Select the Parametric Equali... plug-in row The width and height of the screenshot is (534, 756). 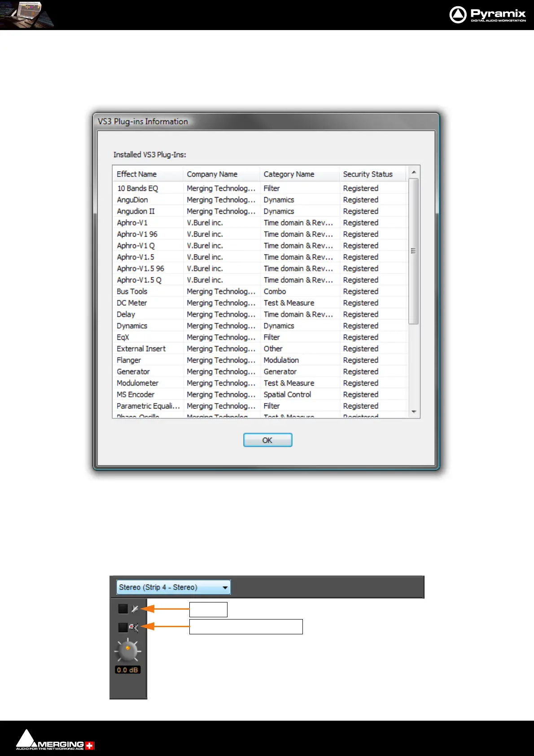(260, 406)
